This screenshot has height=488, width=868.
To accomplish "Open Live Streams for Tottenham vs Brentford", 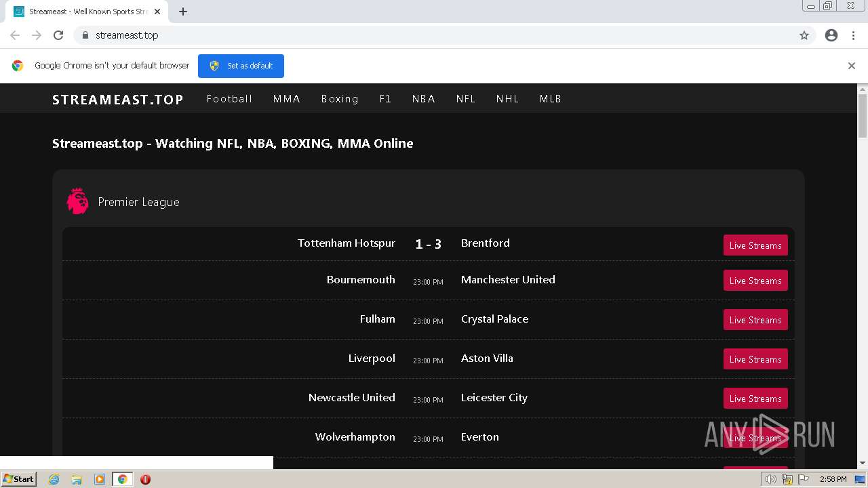I will tap(755, 245).
